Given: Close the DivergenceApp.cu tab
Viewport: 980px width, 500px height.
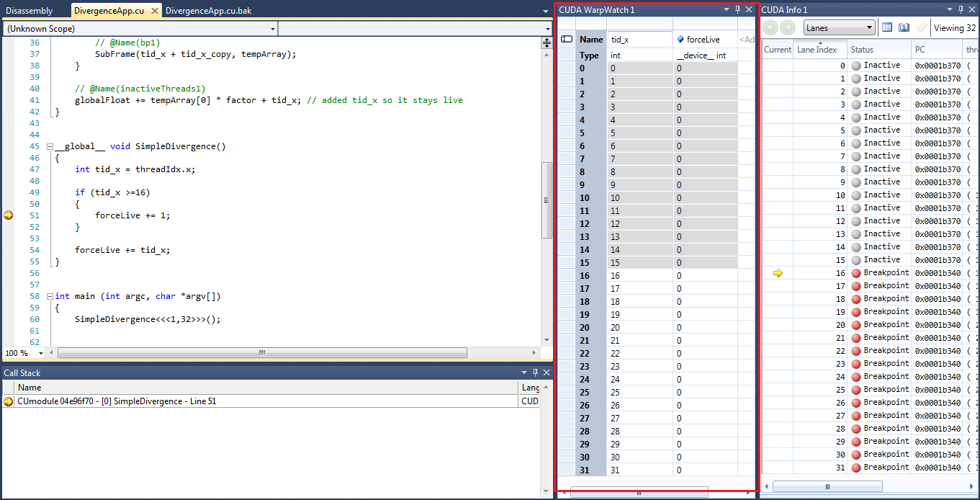Looking at the screenshot, I should coord(153,11).
